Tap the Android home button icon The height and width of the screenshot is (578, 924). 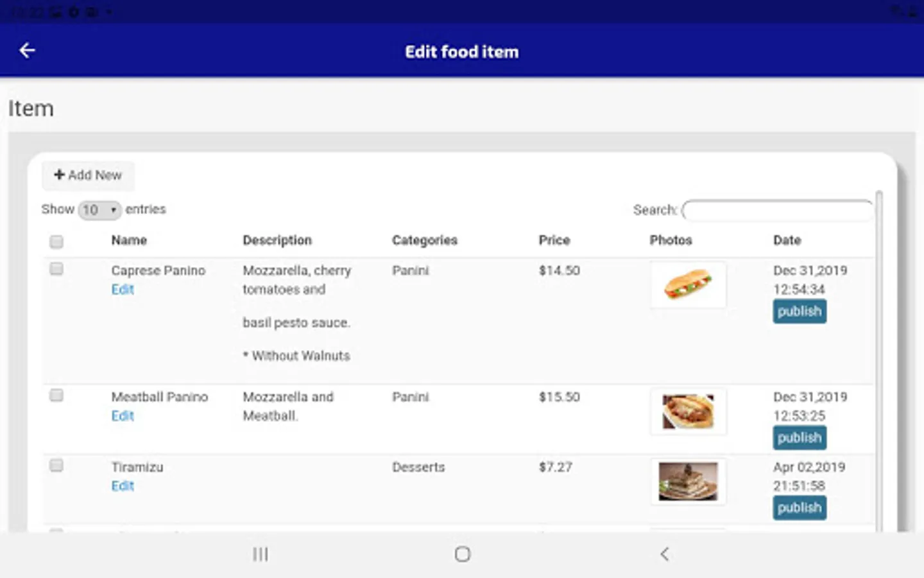pyautogui.click(x=462, y=554)
